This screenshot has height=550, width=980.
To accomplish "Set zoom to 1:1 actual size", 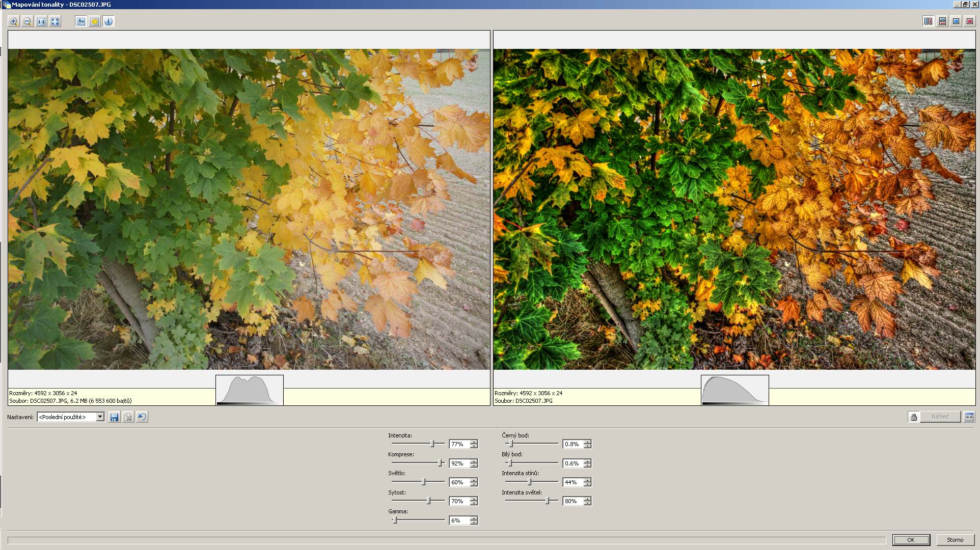I will point(41,21).
